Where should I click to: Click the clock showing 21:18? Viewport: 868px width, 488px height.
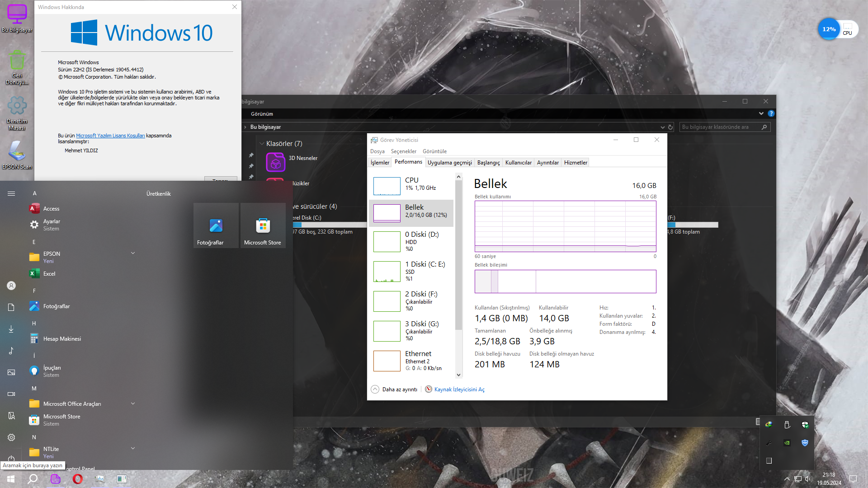tap(829, 475)
